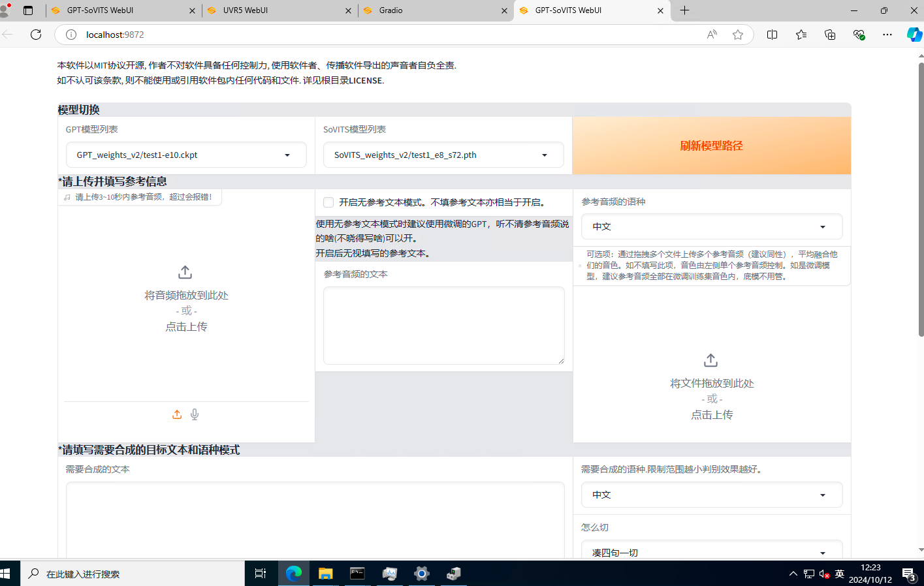Click the reference audio text field
This screenshot has width=924, height=586.
coord(443,325)
